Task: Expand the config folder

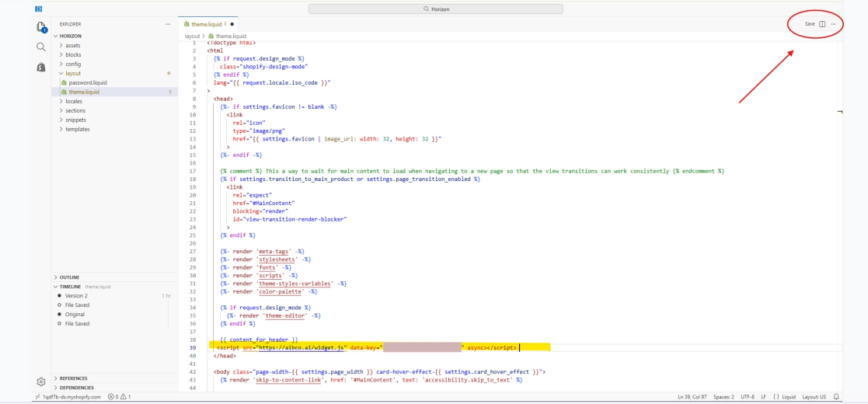Action: click(x=73, y=64)
